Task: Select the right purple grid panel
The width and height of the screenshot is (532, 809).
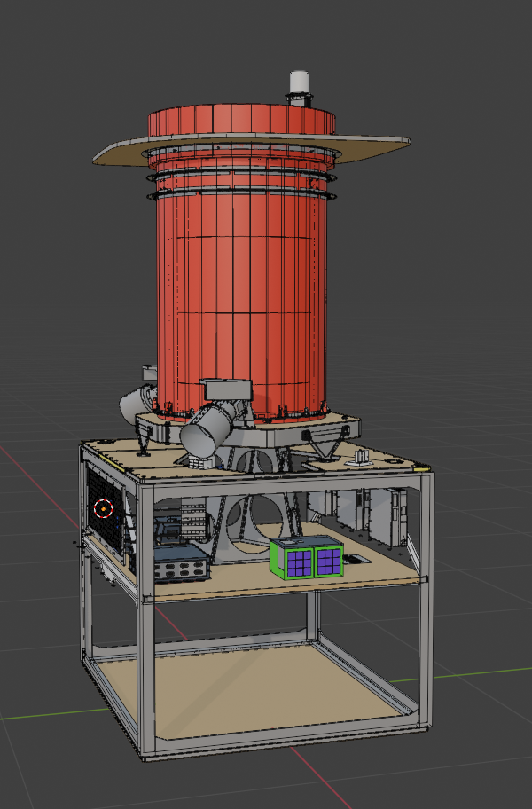Action: [328, 560]
